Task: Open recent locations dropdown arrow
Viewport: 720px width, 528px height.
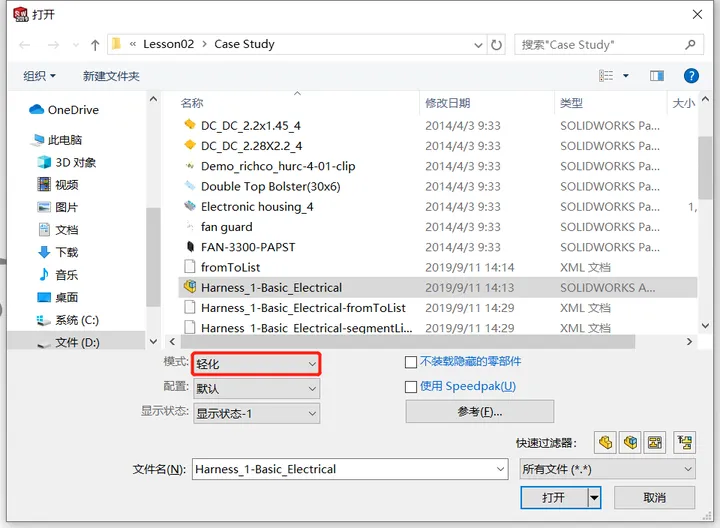Action: (x=76, y=45)
